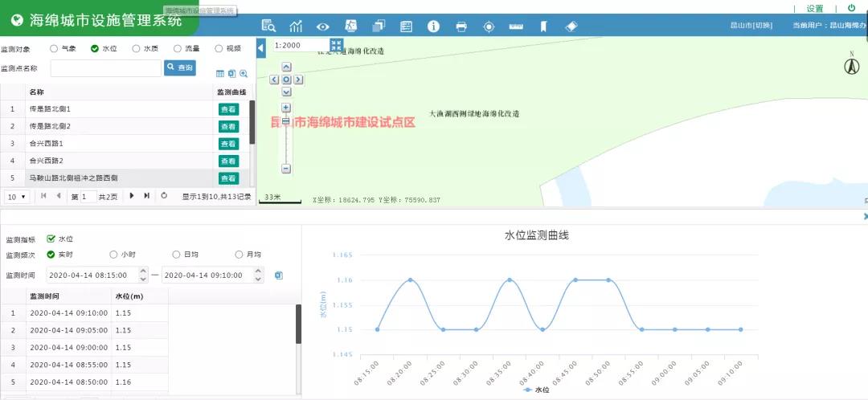Collapse the left panel with arrow
Screen dimensions: 868x400
tap(261, 49)
